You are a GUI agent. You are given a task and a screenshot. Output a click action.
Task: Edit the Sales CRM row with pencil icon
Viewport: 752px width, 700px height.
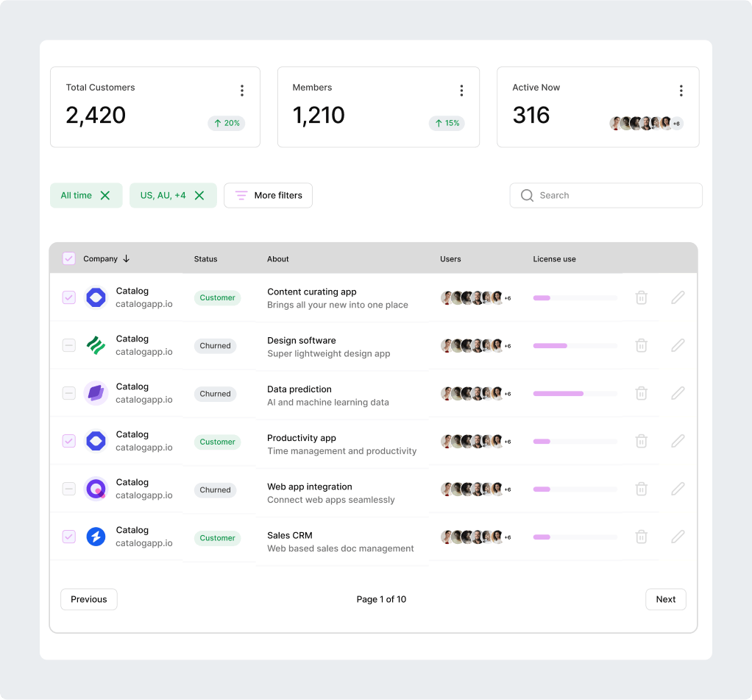(x=678, y=537)
